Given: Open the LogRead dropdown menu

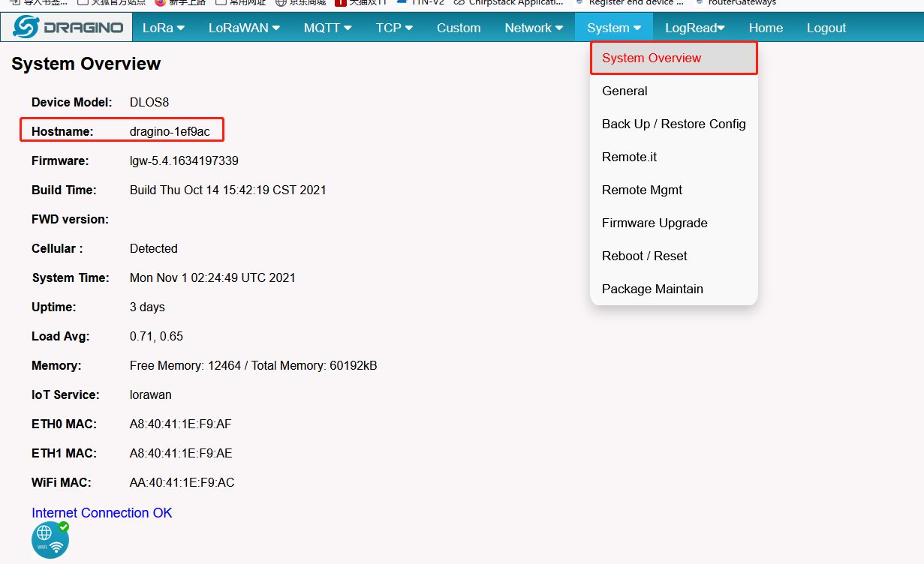Looking at the screenshot, I should pyautogui.click(x=695, y=28).
